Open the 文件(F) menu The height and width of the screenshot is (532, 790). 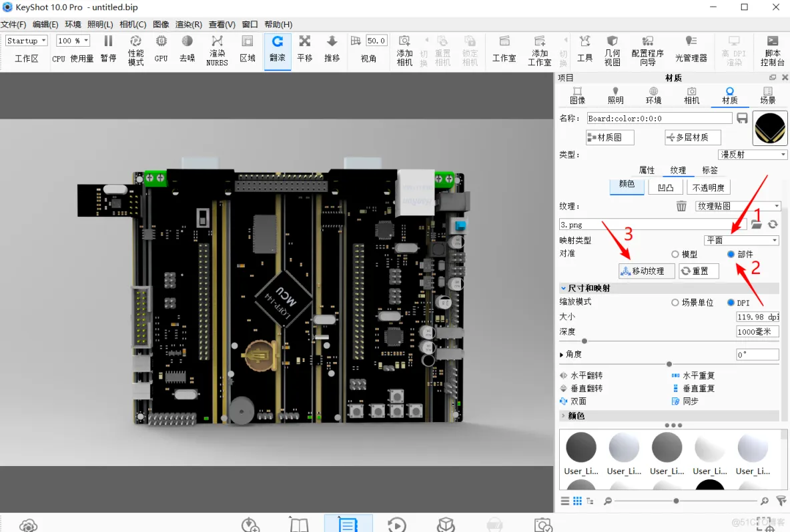pos(13,24)
